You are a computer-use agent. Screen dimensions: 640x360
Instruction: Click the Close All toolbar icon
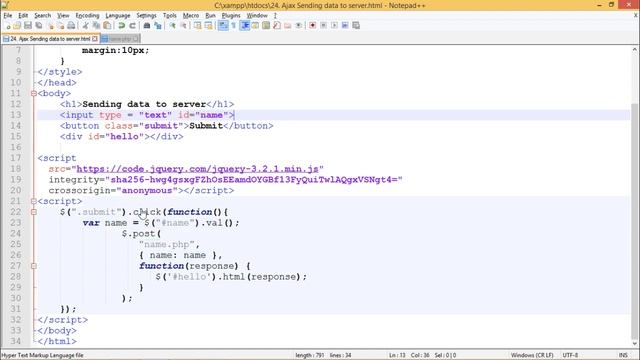pos(61,26)
